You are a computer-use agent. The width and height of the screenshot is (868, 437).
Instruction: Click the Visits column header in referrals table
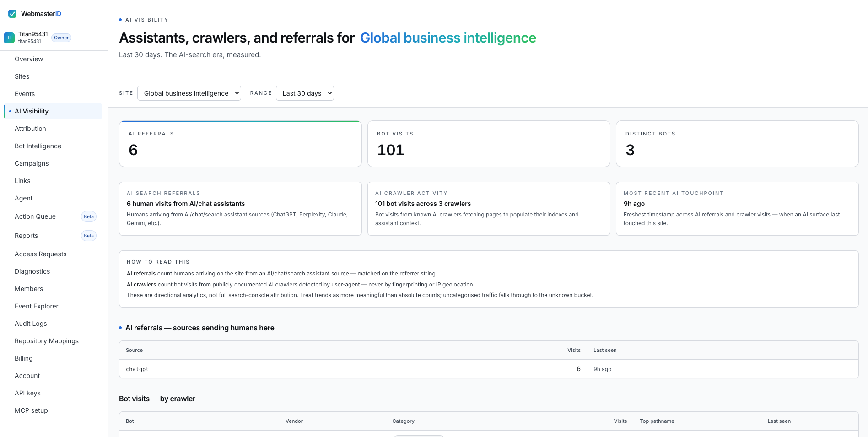click(x=574, y=350)
